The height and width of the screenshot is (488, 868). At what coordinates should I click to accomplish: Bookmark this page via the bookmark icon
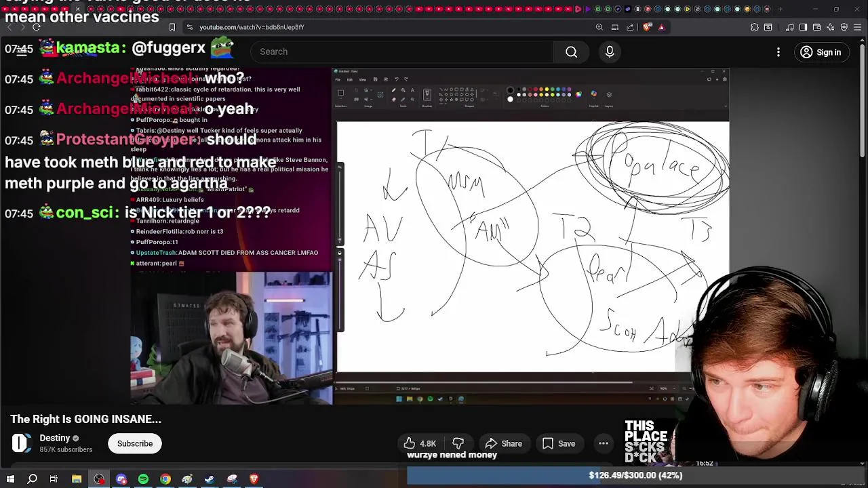pyautogui.click(x=172, y=27)
